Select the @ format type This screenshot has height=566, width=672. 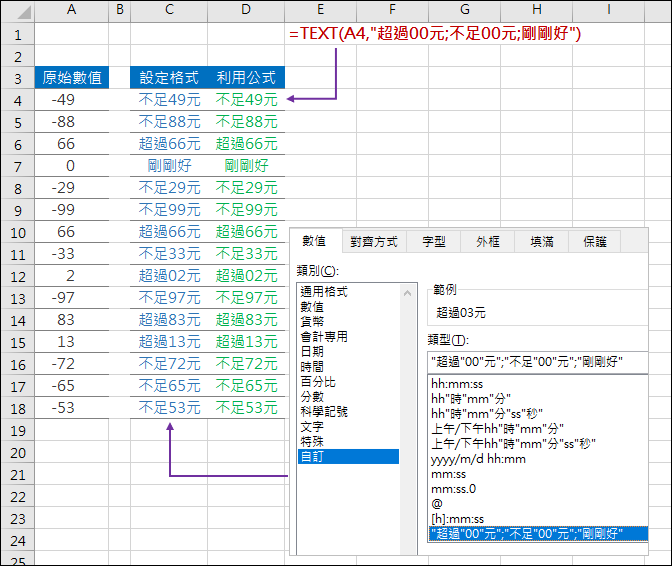point(538,504)
